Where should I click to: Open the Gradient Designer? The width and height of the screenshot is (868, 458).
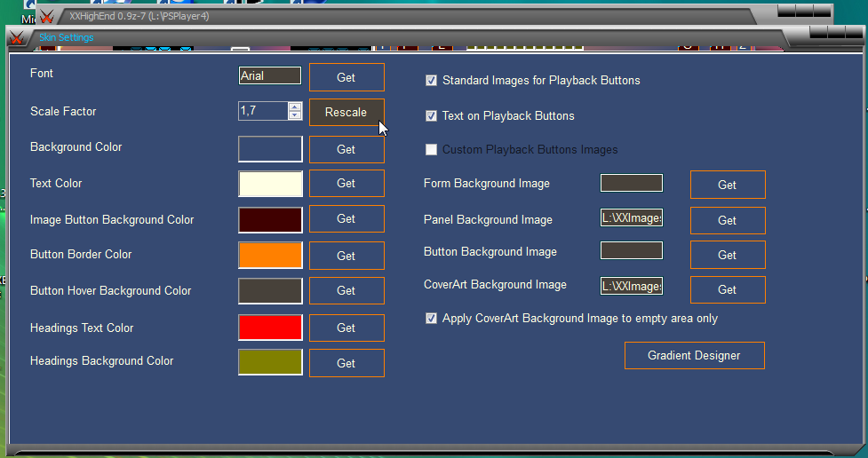695,356
